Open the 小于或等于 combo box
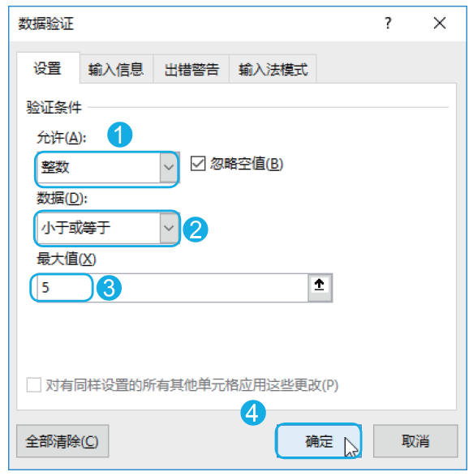The height and width of the screenshot is (476, 473). 108,228
